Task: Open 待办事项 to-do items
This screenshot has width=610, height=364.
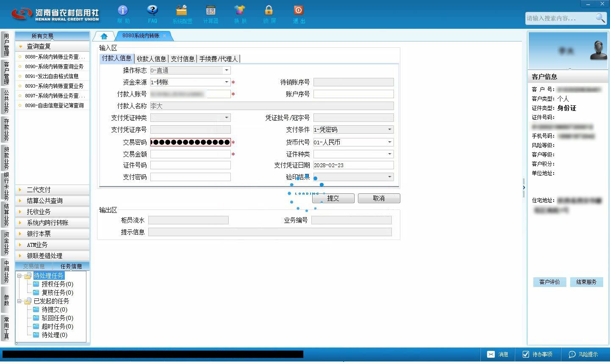Action: [x=538, y=354]
